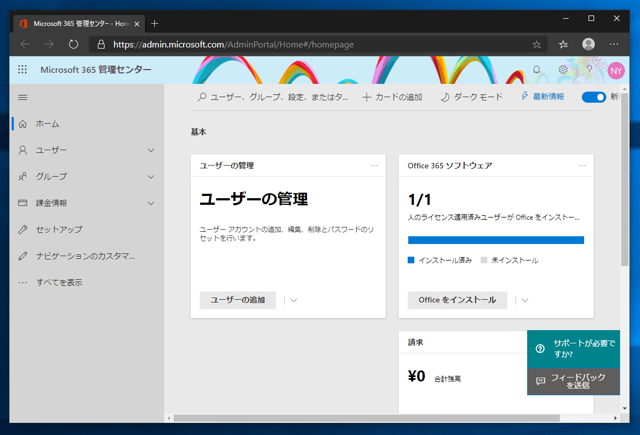Click the scroll right arrow on horizontal scrollbar
The image size is (640, 435).
point(616,418)
